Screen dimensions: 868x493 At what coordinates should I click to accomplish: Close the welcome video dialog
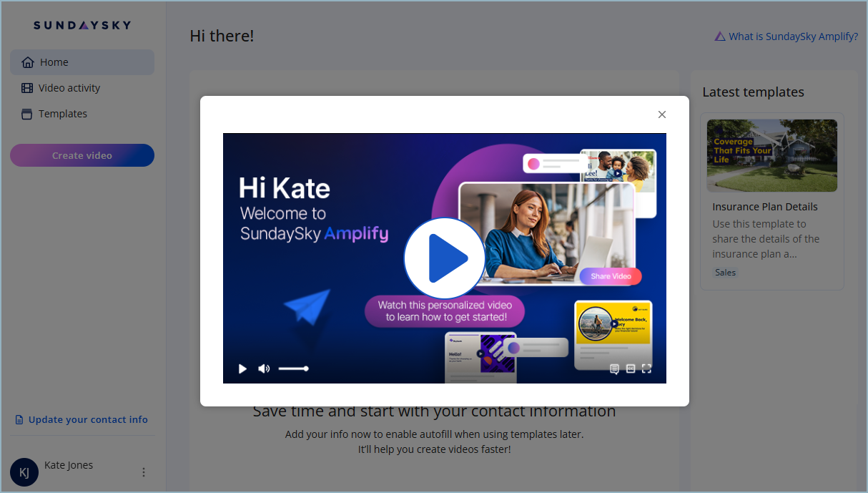(x=661, y=114)
